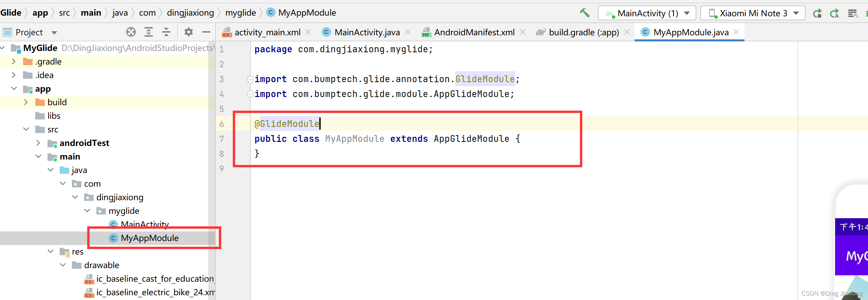
Task: Select ic_baseline_cast_for_education file
Action: coord(155,279)
